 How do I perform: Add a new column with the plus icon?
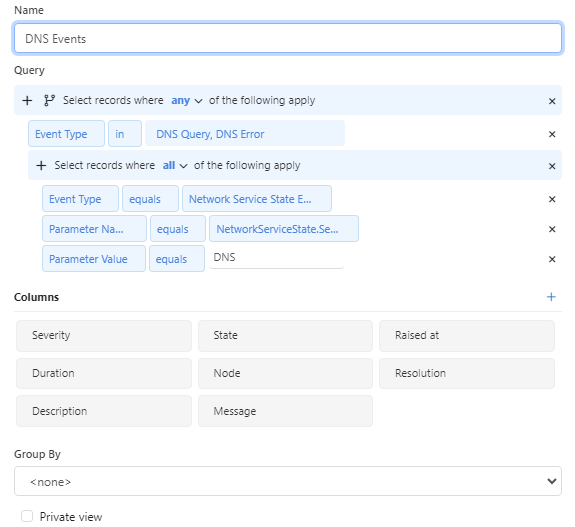pyautogui.click(x=551, y=297)
